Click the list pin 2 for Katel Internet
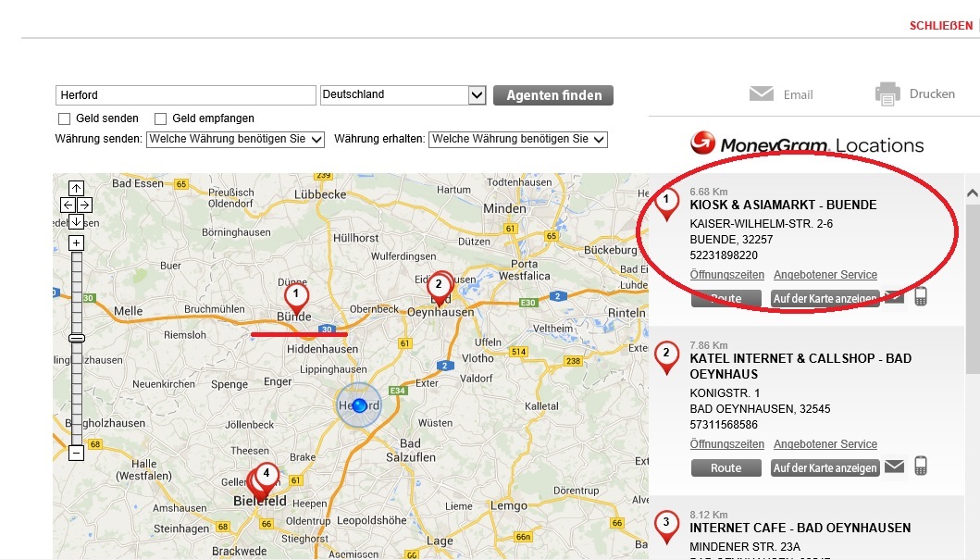 [666, 358]
